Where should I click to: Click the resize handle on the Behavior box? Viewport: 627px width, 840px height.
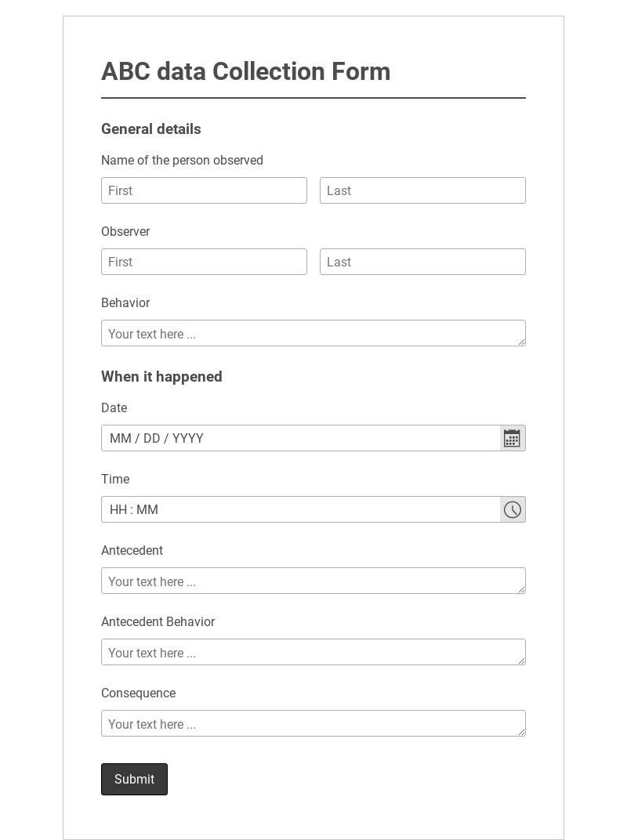[522, 342]
